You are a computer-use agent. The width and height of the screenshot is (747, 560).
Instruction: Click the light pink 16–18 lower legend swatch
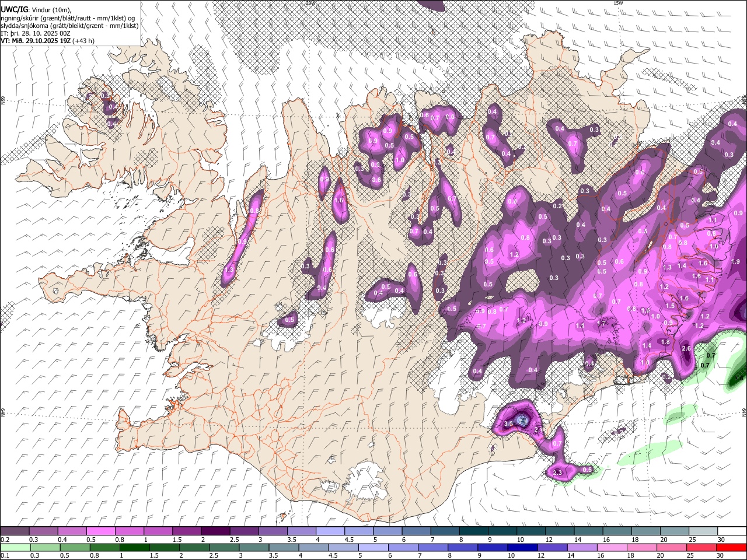[x=612, y=547]
